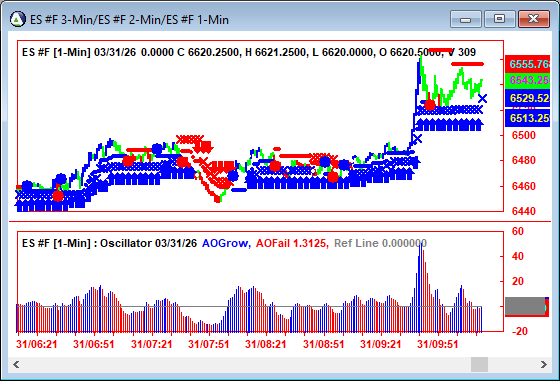Click the oscillator axis value 40
The height and width of the screenshot is (381, 560).
pos(518,256)
